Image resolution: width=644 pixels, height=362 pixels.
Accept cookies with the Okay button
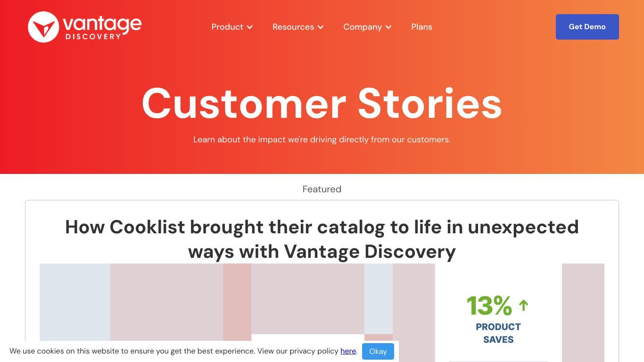click(378, 351)
